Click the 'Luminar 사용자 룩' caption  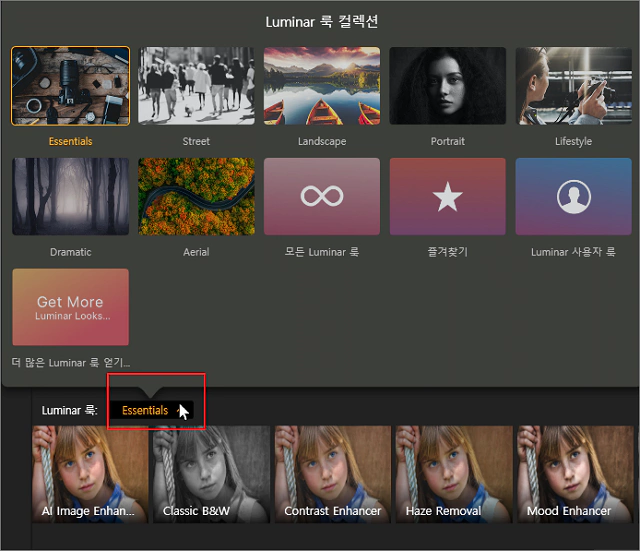[573, 252]
